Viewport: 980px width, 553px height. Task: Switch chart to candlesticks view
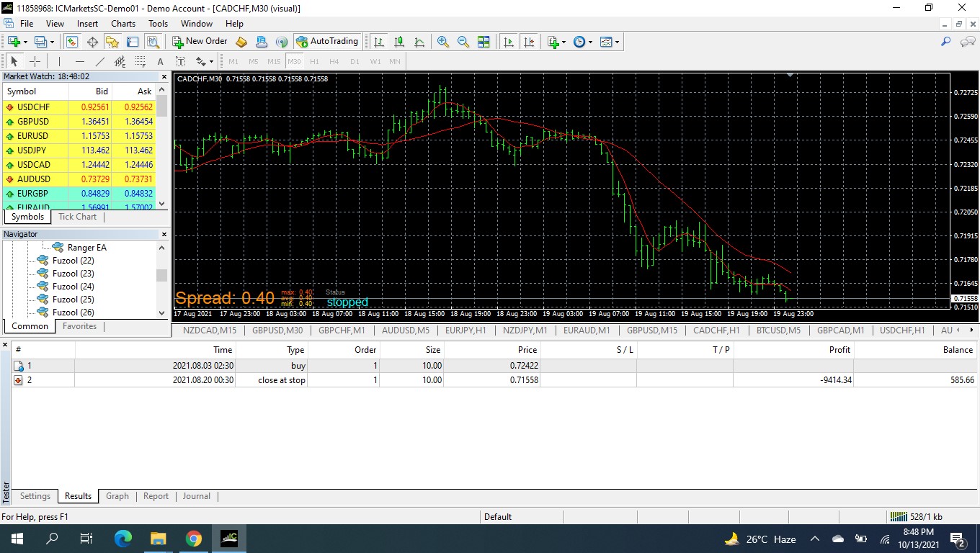(399, 42)
